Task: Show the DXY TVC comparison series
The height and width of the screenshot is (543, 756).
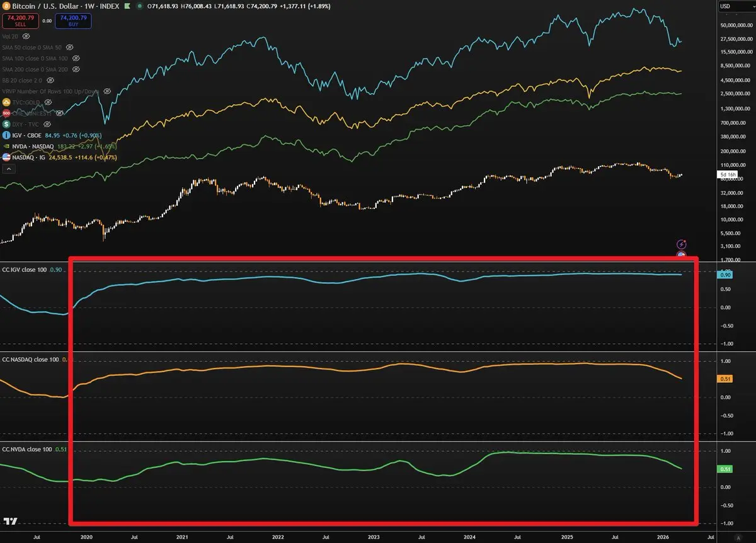Action: [47, 124]
